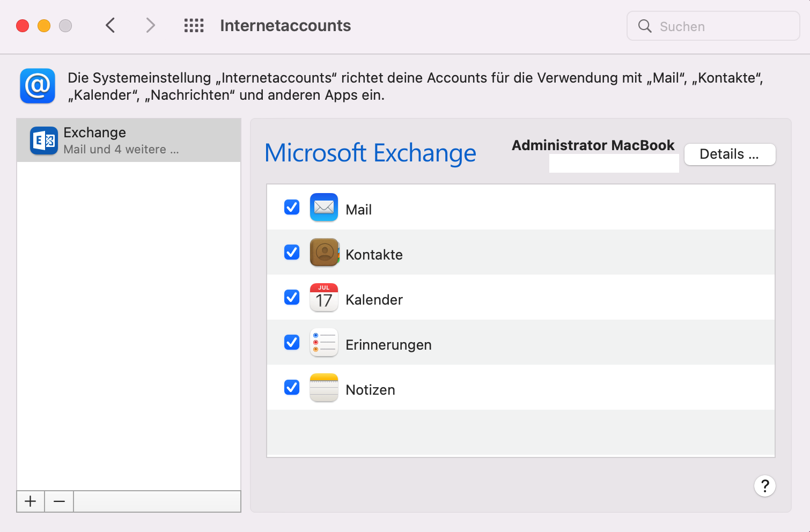Minimize the window with yellow button
This screenshot has height=532, width=810.
[x=44, y=26]
